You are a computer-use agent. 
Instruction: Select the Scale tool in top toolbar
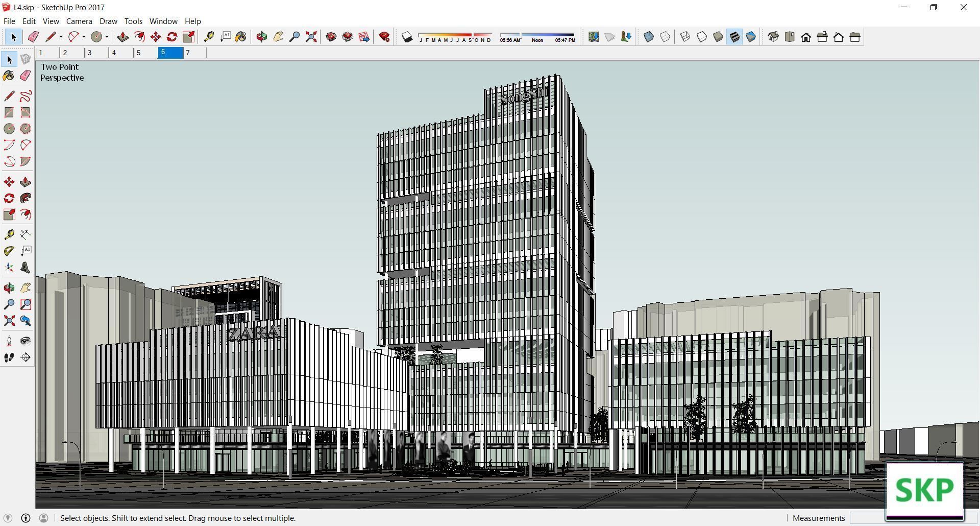[x=188, y=37]
